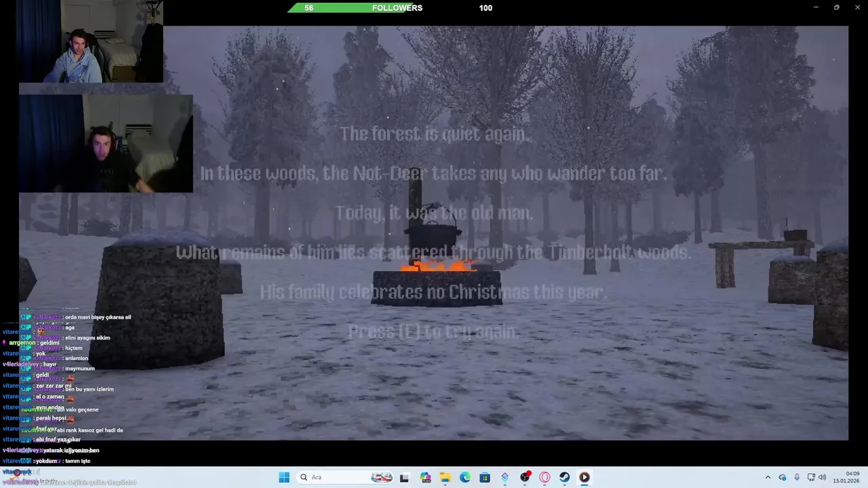Click the search highlights image in taskbar search box

point(382,477)
